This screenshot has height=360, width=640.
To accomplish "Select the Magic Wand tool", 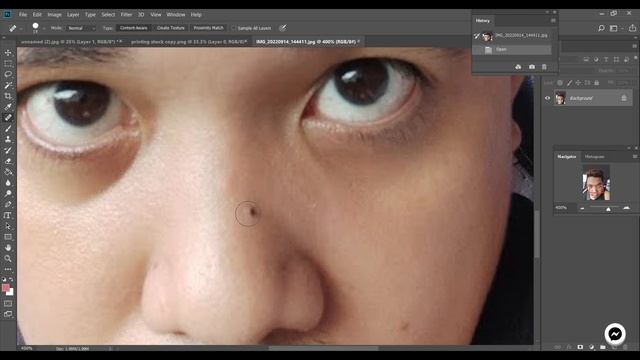I will click(8, 85).
